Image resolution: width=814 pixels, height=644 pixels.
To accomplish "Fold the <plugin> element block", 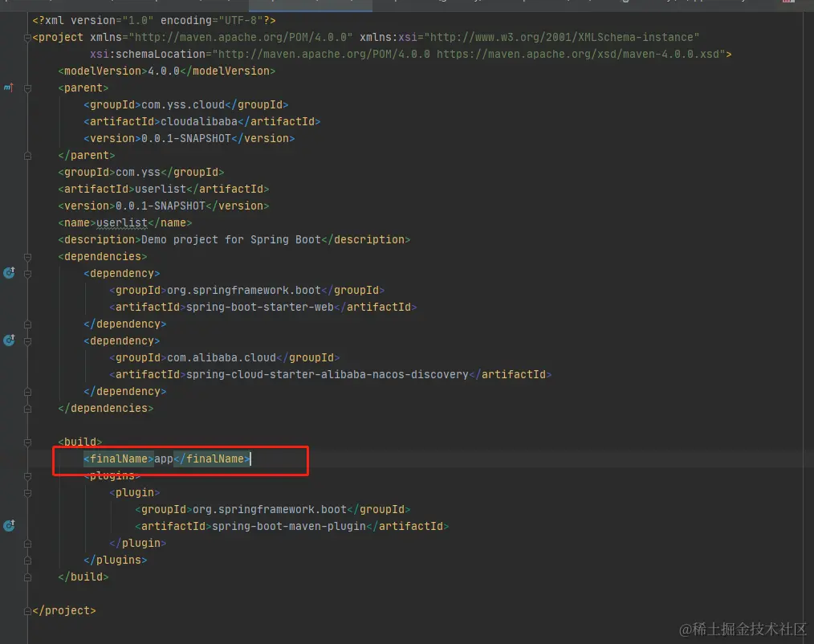I will (27, 493).
